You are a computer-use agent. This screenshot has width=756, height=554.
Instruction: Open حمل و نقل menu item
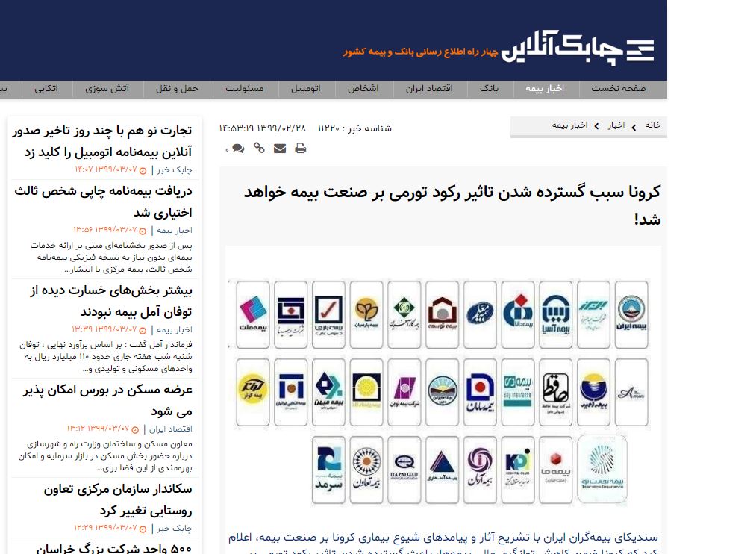[x=177, y=89]
